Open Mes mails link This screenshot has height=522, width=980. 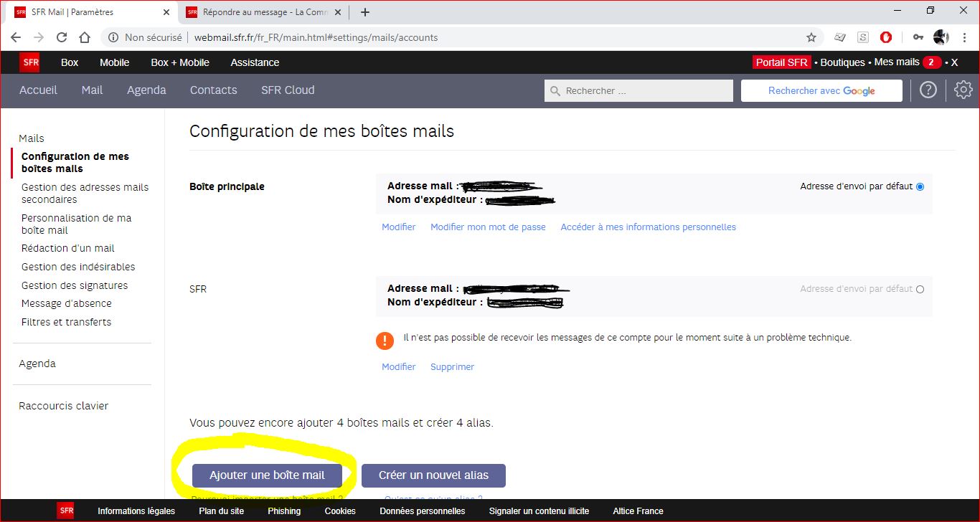[897, 62]
